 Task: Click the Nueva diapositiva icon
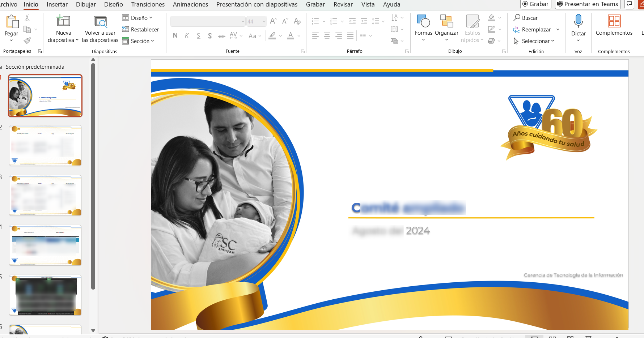pyautogui.click(x=63, y=21)
